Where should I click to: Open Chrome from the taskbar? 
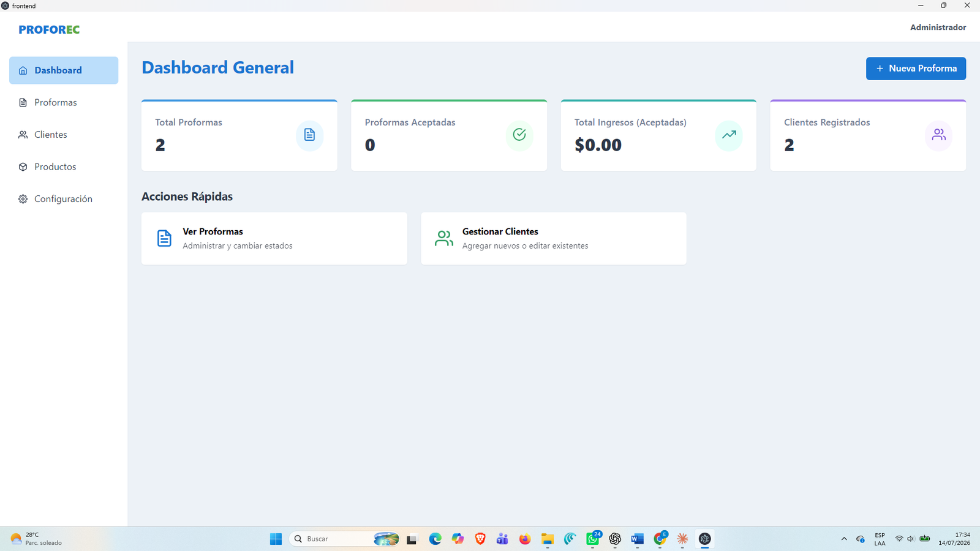(660, 539)
